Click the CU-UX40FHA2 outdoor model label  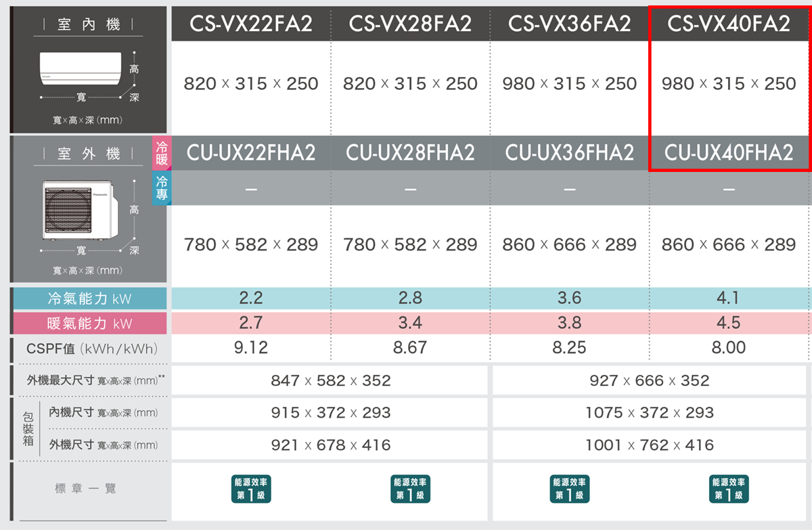click(x=729, y=153)
